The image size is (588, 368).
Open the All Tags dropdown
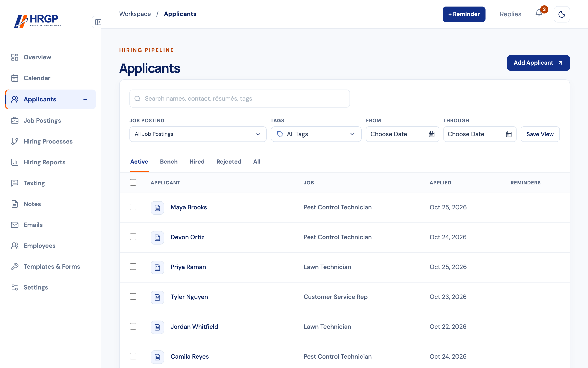click(x=316, y=134)
